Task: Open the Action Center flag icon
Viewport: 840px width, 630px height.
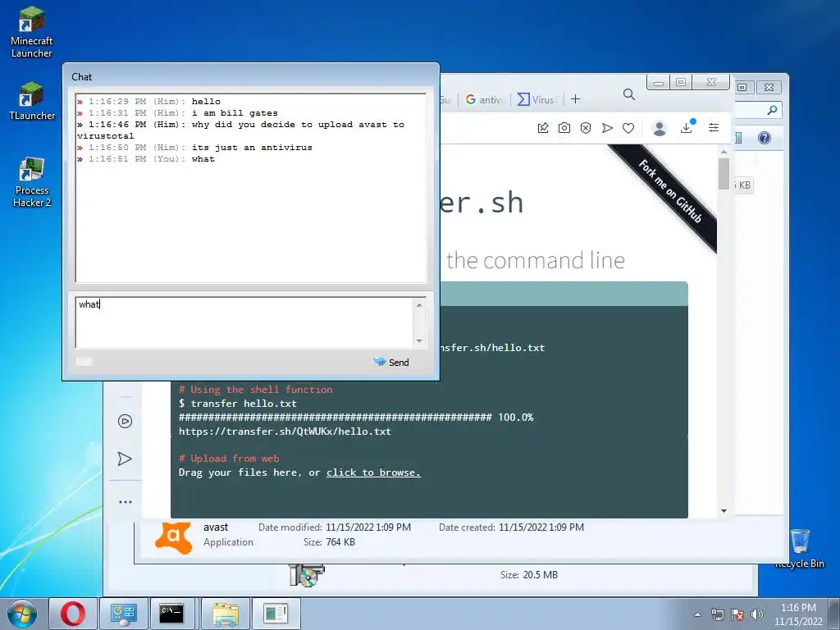Action: [737, 614]
